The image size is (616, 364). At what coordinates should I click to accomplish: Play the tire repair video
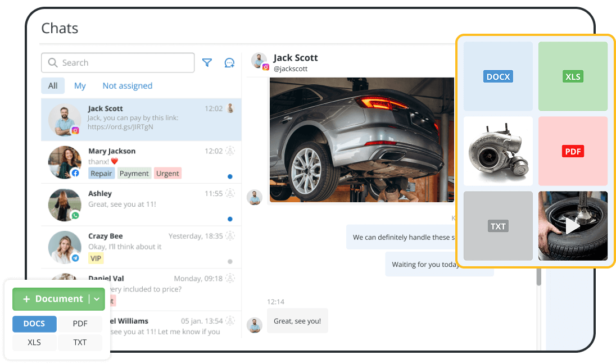(573, 226)
